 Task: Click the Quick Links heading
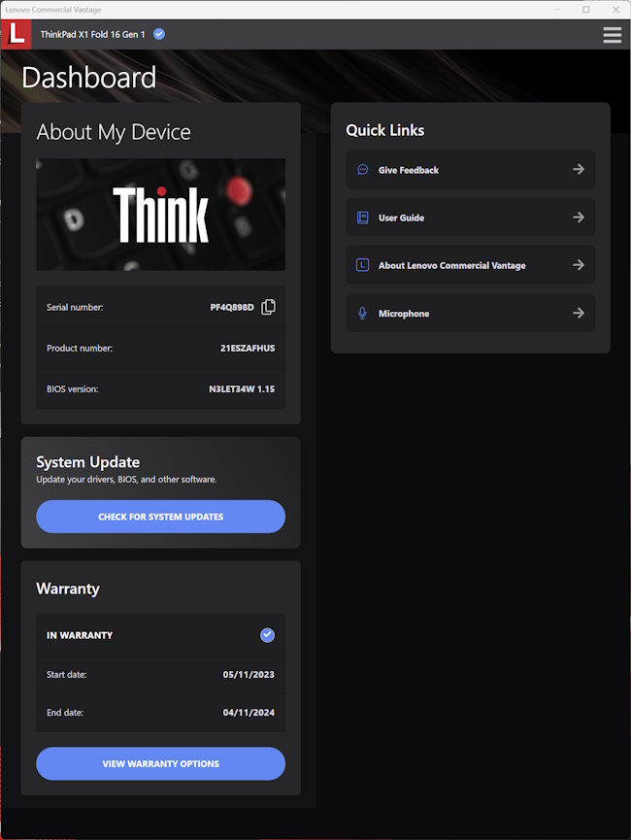385,130
